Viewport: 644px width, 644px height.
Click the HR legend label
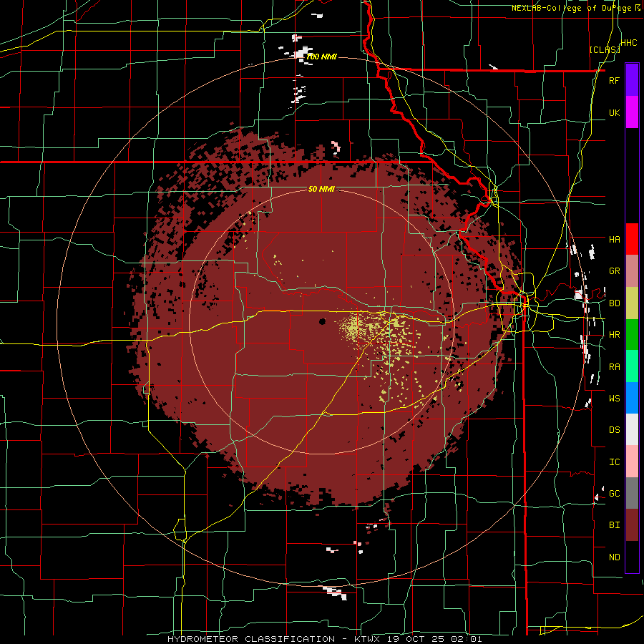click(x=614, y=335)
